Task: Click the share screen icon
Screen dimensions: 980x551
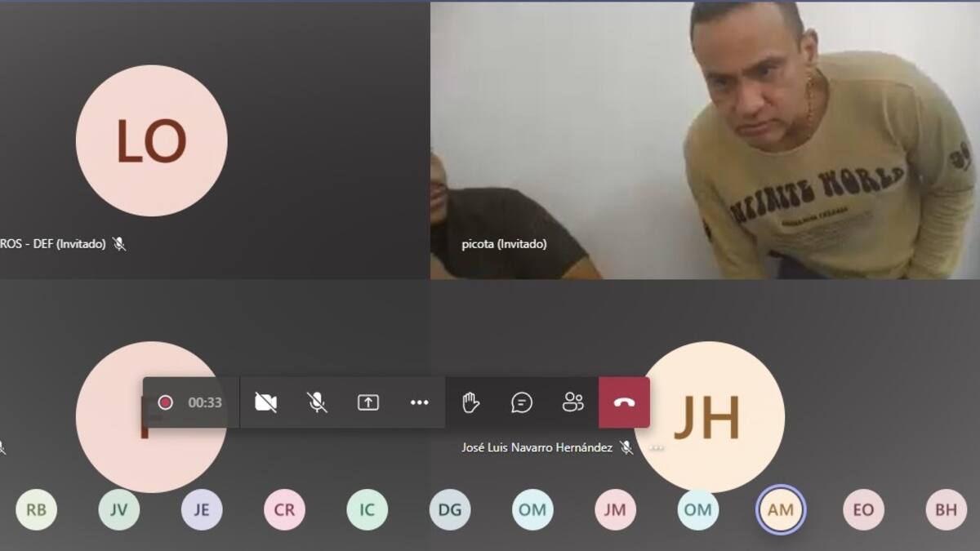Action: [x=368, y=402]
